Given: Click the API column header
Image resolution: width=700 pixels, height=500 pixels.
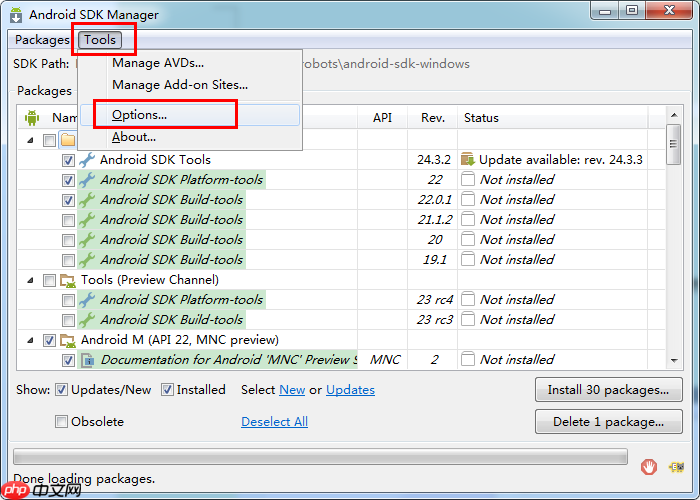Looking at the screenshot, I should pyautogui.click(x=382, y=118).
